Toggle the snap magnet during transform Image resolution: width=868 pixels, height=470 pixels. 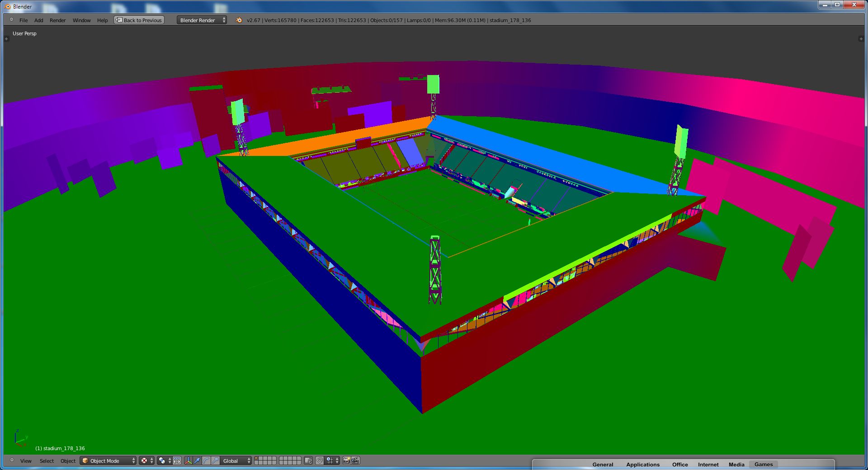[x=320, y=461]
